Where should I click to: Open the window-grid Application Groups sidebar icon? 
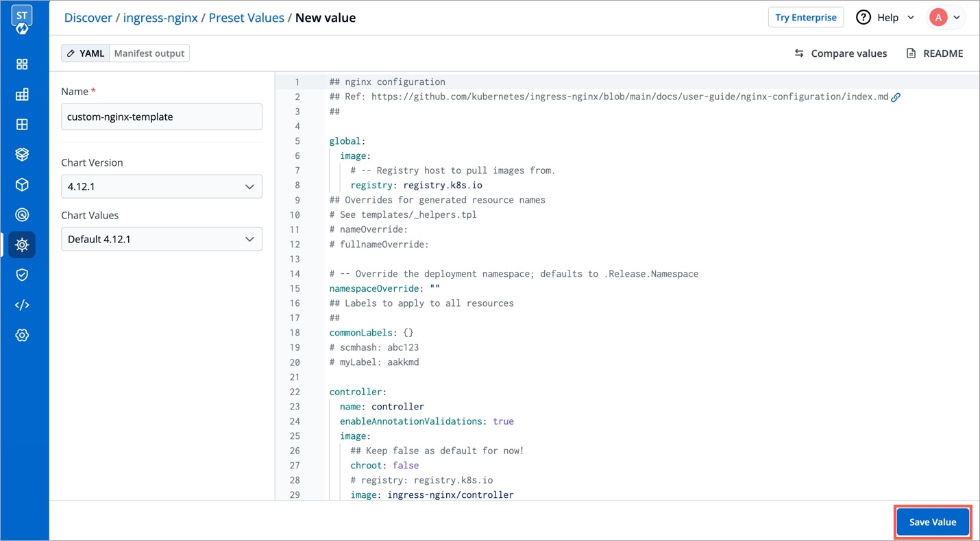click(22, 125)
